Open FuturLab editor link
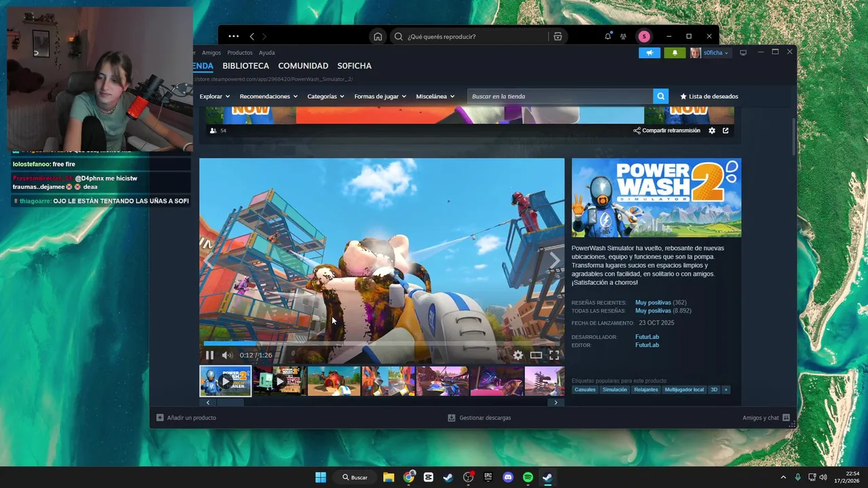 (647, 345)
